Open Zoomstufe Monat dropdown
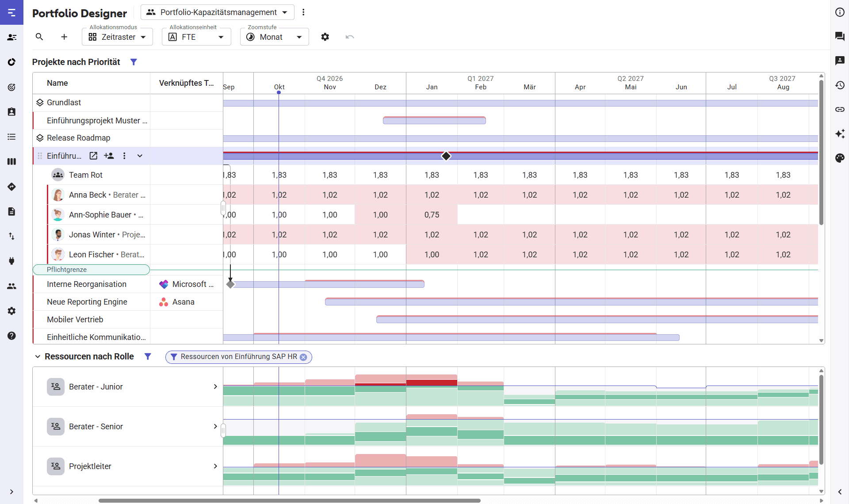The height and width of the screenshot is (504, 849). (274, 37)
